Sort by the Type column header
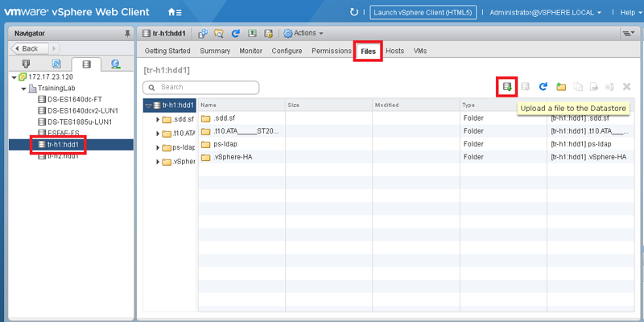The image size is (644, 322). coord(503,105)
